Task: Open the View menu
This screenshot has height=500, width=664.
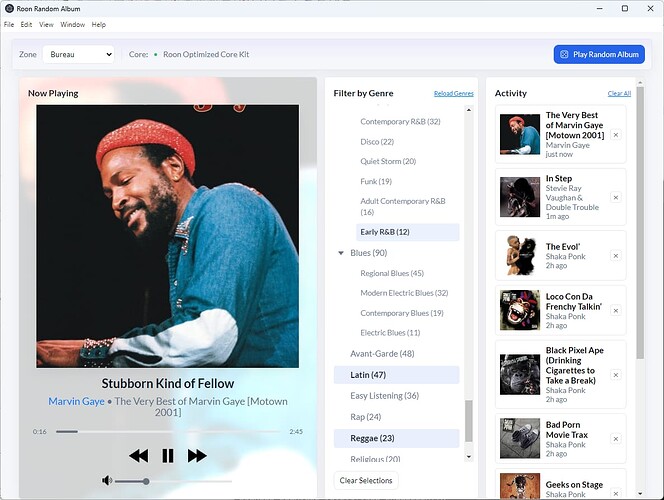Action: (46, 24)
